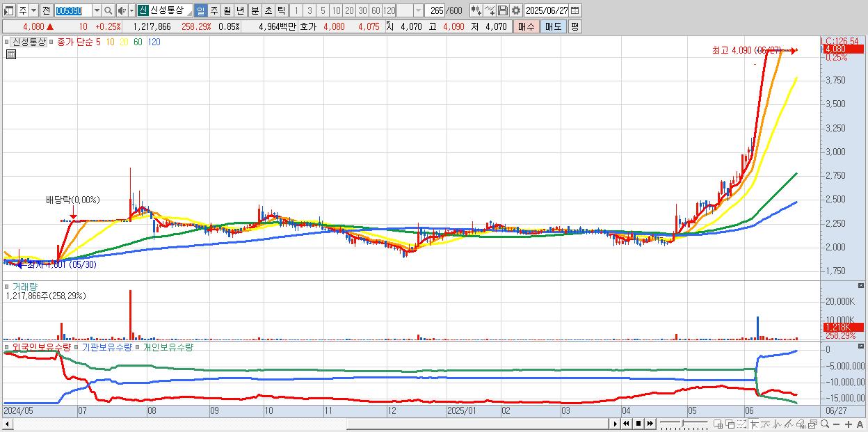
Task: Click the 매도 sell button
Action: 554,26
